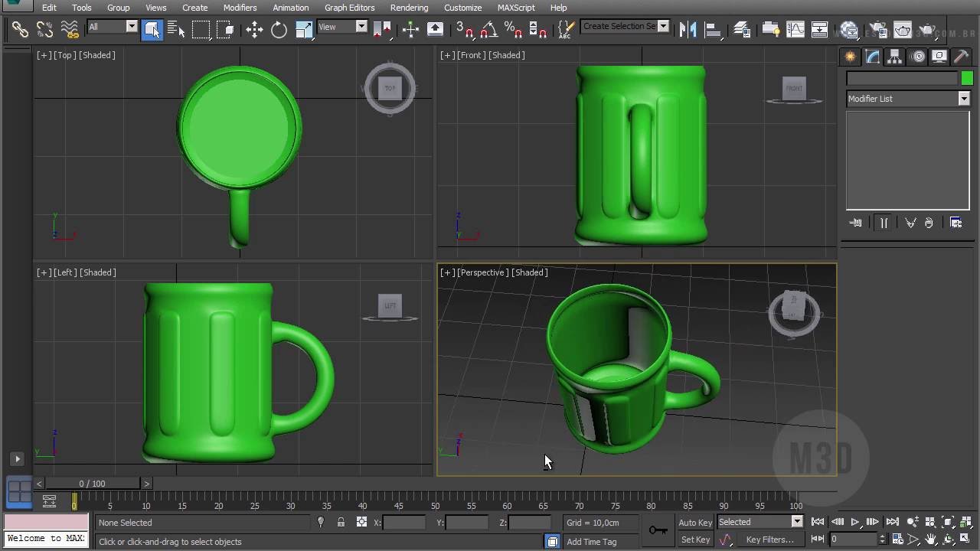Viewport: 980px width, 551px height.
Task: Click Selection Lock toggle padlock
Action: pyautogui.click(x=341, y=523)
